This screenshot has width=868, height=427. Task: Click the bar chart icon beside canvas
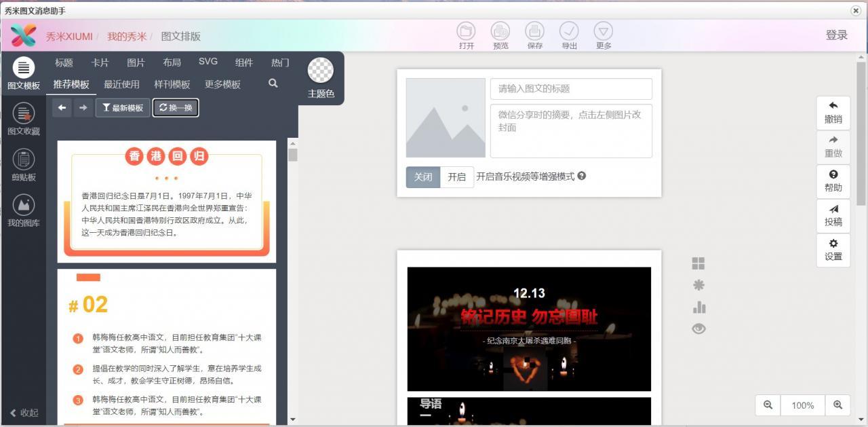698,307
